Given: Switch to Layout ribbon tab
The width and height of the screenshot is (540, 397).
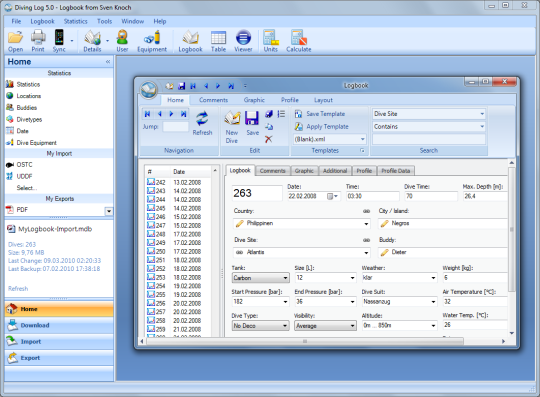Looking at the screenshot, I should (323, 100).
